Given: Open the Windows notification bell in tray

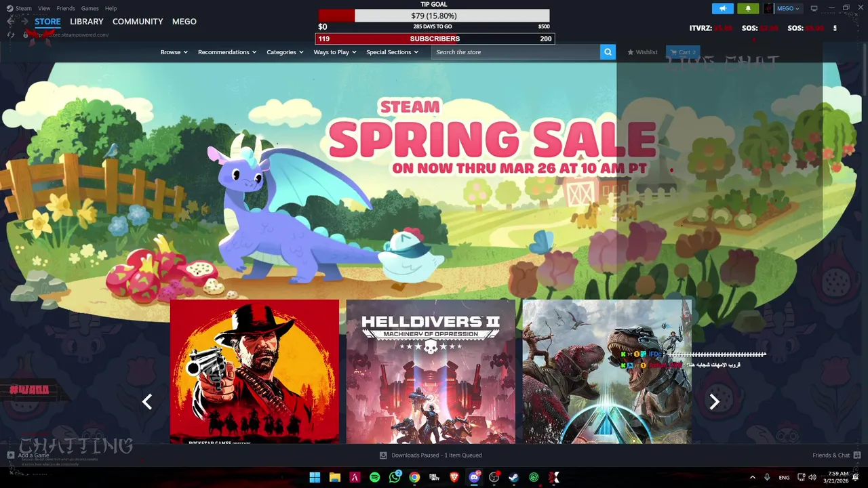Looking at the screenshot, I should click(856, 477).
